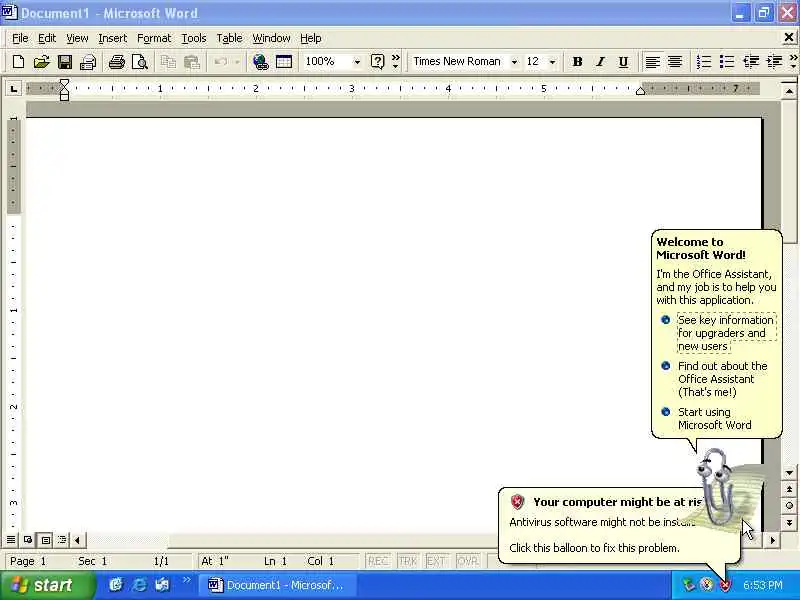This screenshot has height=600, width=800.
Task: Click the tab stop selector on ruler
Action: click(x=14, y=89)
